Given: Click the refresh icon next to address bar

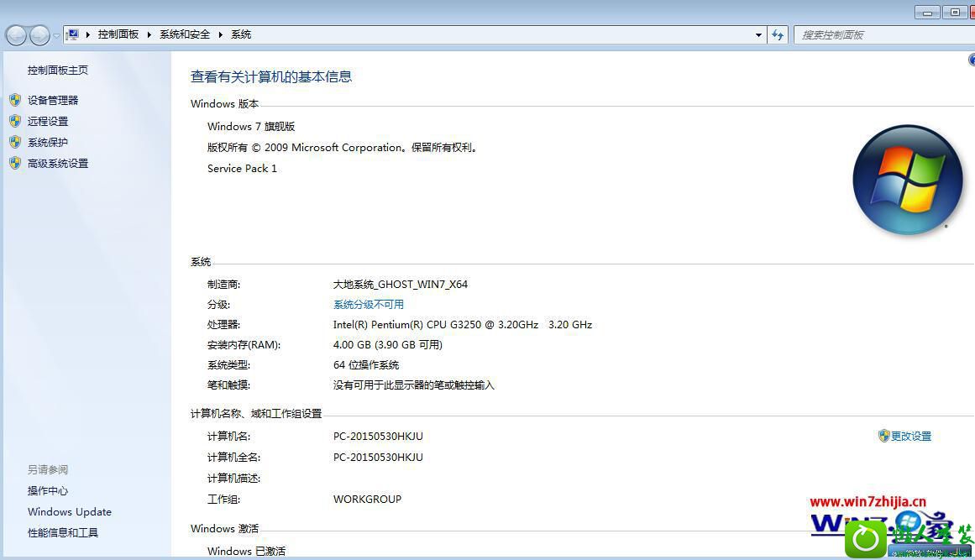Looking at the screenshot, I should point(778,35).
